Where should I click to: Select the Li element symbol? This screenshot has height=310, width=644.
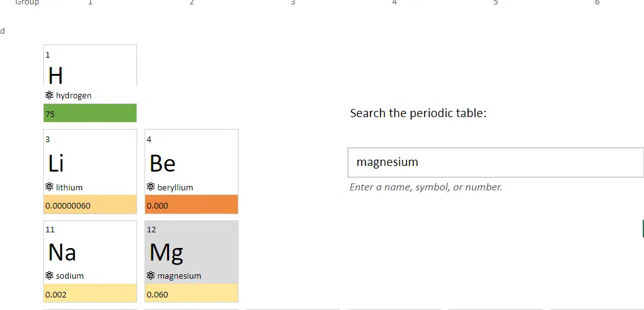(56, 163)
